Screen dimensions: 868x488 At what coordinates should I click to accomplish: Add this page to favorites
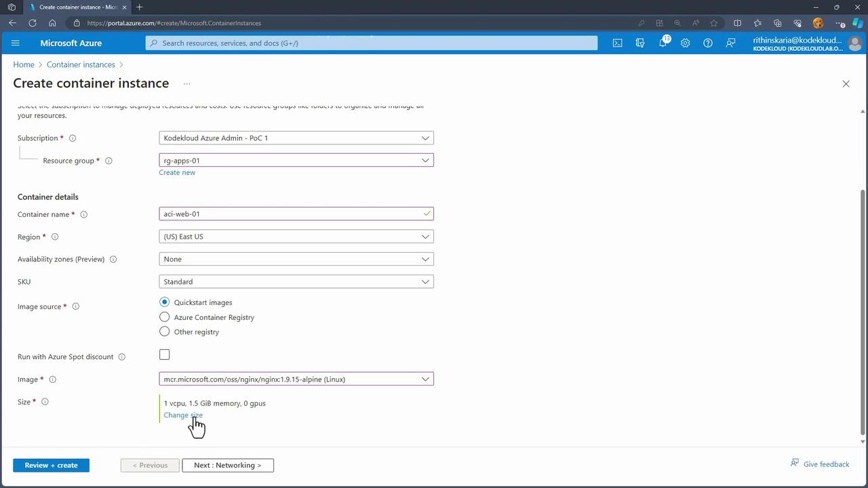point(713,23)
